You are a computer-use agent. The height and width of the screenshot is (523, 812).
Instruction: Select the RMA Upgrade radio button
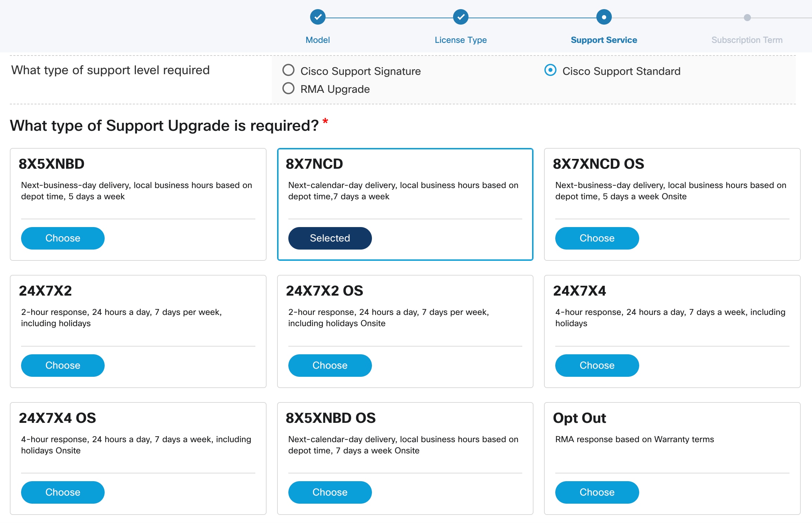288,88
